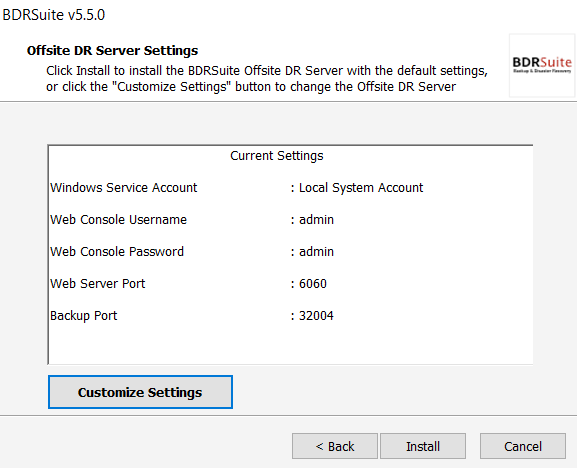577x468 pixels.
Task: Click the BDRSuite v5.5.0 window title
Action: pos(54,15)
